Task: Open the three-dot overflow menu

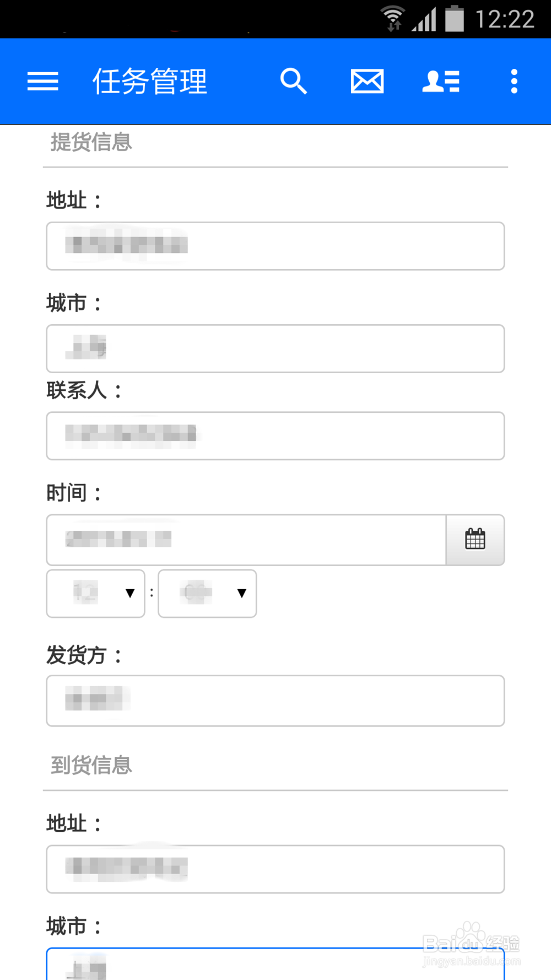Action: click(x=514, y=82)
